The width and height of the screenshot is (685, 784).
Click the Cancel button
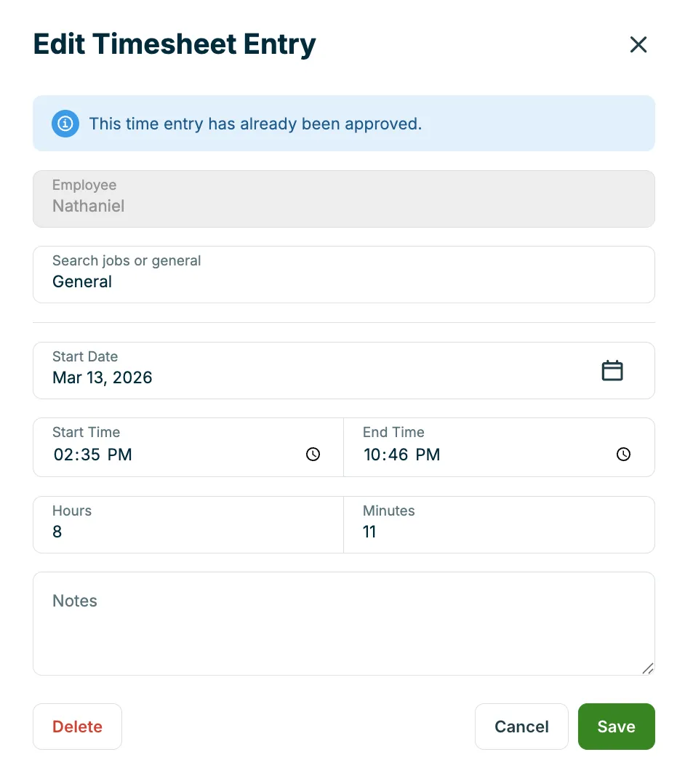[x=521, y=727]
